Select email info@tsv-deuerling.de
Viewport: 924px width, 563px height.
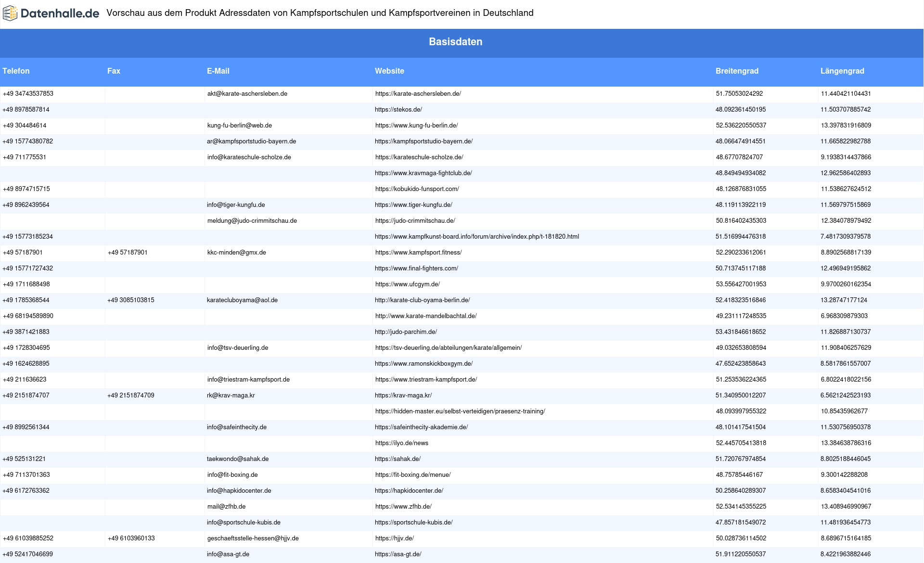(x=238, y=348)
